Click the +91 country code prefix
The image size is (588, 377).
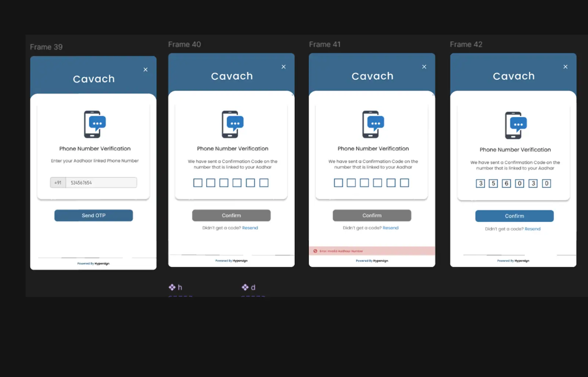tap(58, 183)
